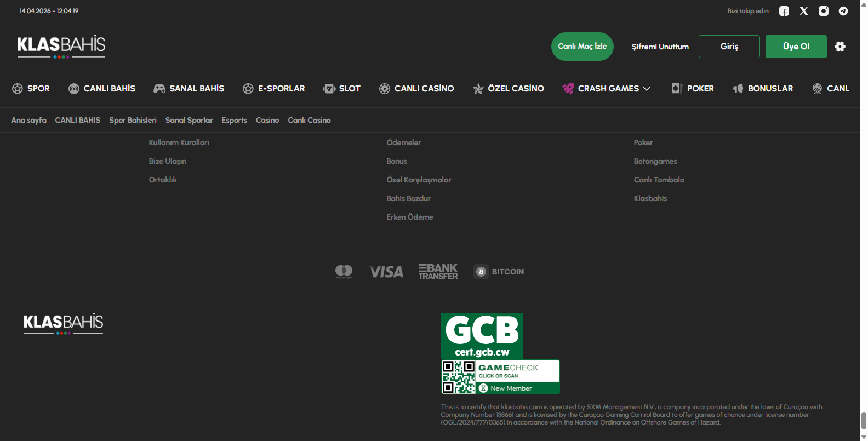Click the GCB certificate badge

click(x=482, y=336)
